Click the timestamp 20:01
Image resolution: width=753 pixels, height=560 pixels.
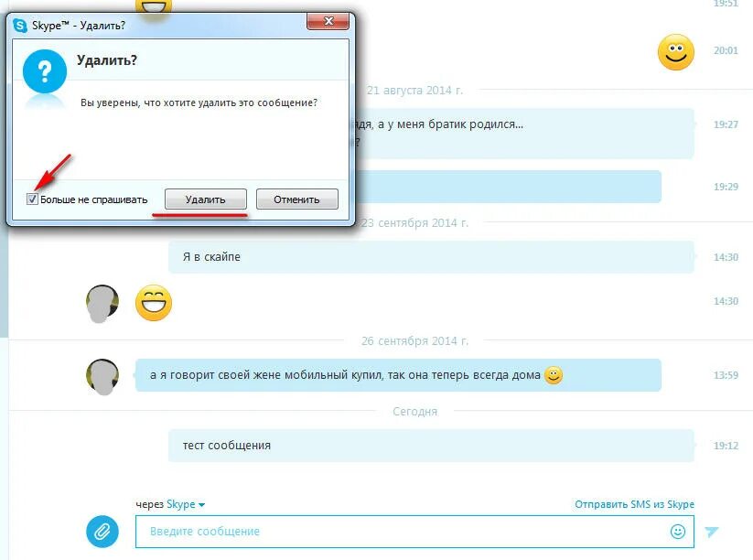726,50
